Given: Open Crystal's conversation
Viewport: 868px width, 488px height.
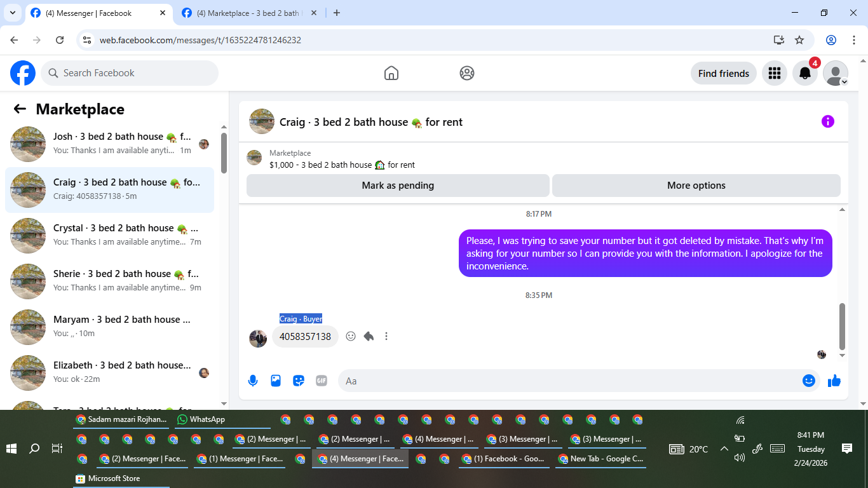Looking at the screenshot, I should tap(109, 235).
